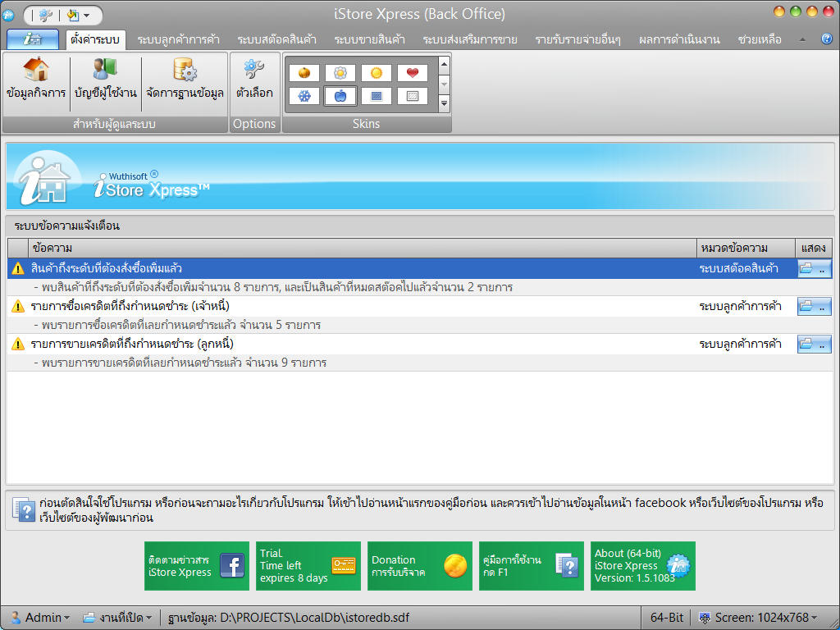Expand quick access toolbar customize dropdown
The height and width of the screenshot is (630, 840).
[x=86, y=16]
